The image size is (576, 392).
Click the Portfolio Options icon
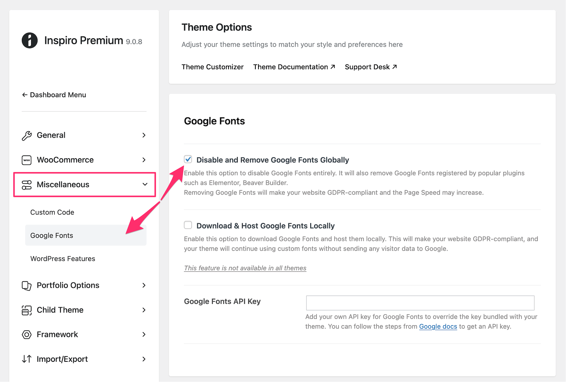coord(27,286)
